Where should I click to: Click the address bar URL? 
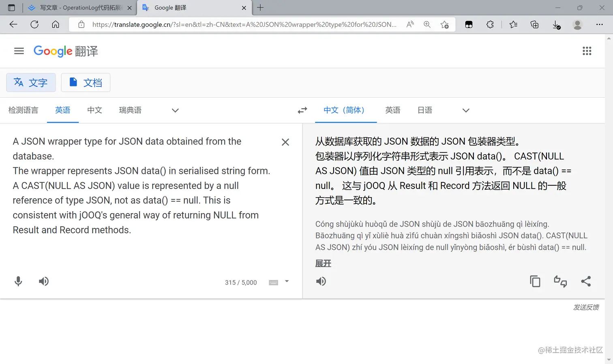[244, 24]
